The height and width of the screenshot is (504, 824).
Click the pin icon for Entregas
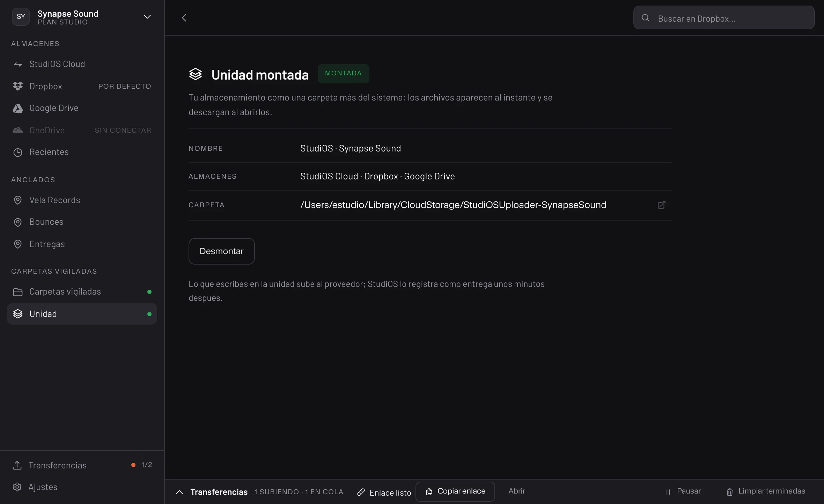18,244
